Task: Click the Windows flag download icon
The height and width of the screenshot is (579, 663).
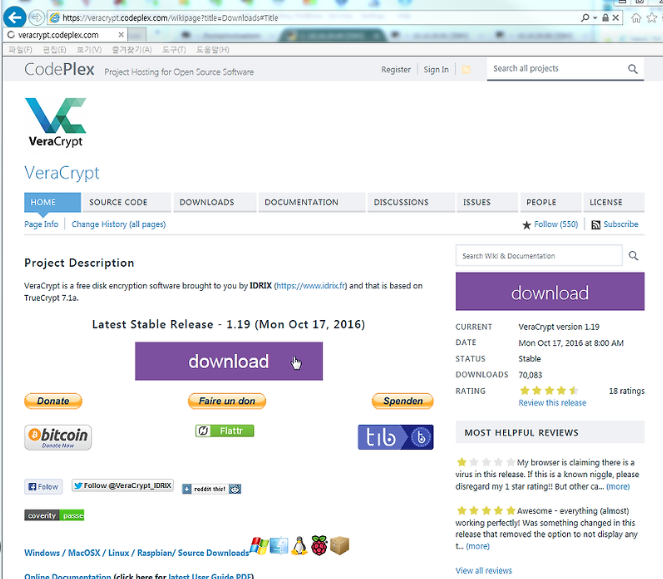Action: (259, 546)
